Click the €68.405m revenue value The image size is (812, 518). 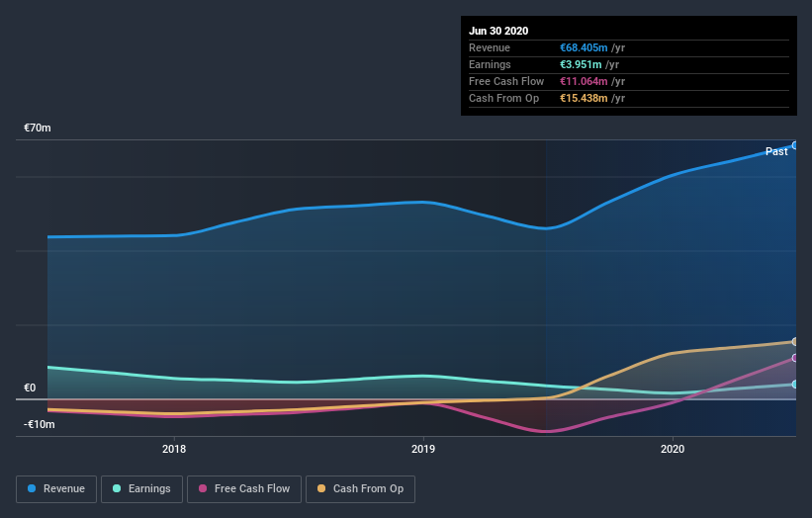pyautogui.click(x=584, y=47)
